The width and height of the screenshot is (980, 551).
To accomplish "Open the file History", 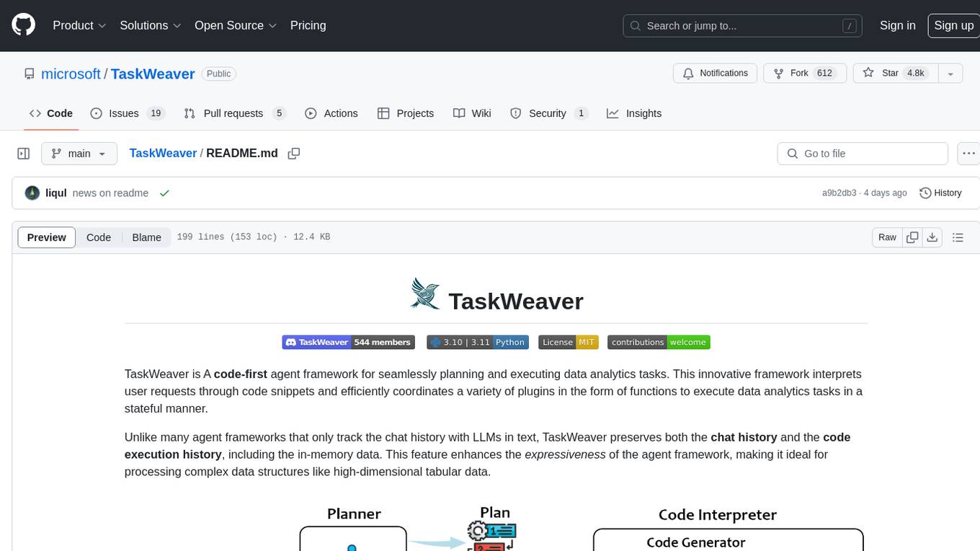I will point(940,193).
